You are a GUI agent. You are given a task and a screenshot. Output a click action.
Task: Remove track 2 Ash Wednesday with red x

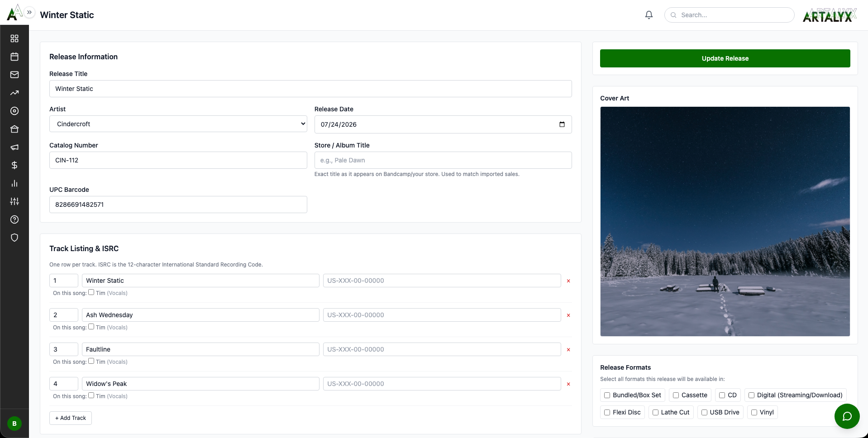[568, 315]
